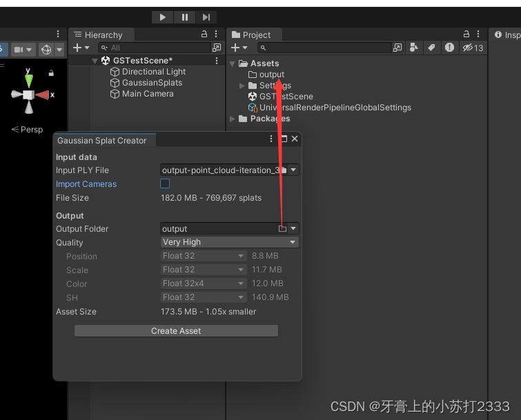
Task: Open the Hierarchy create plus menu
Action: click(x=81, y=48)
